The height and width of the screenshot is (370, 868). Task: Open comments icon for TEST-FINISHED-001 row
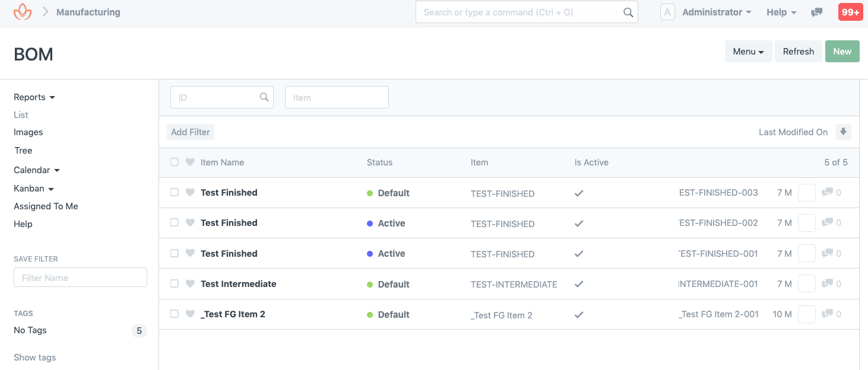click(827, 254)
